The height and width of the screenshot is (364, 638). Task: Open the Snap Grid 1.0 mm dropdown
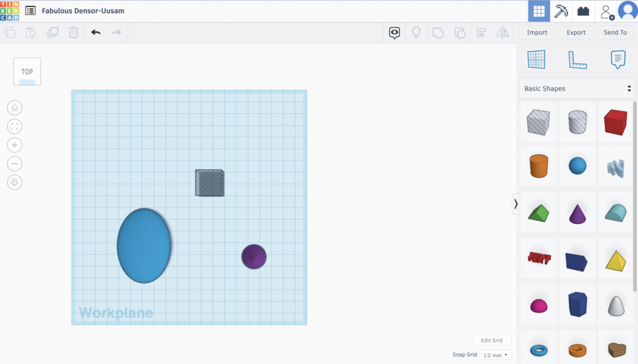496,355
